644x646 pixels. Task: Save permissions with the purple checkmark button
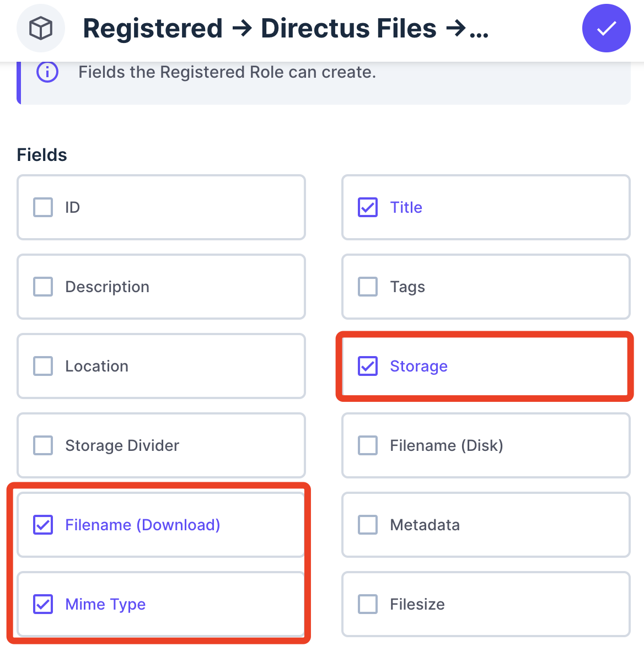606,28
